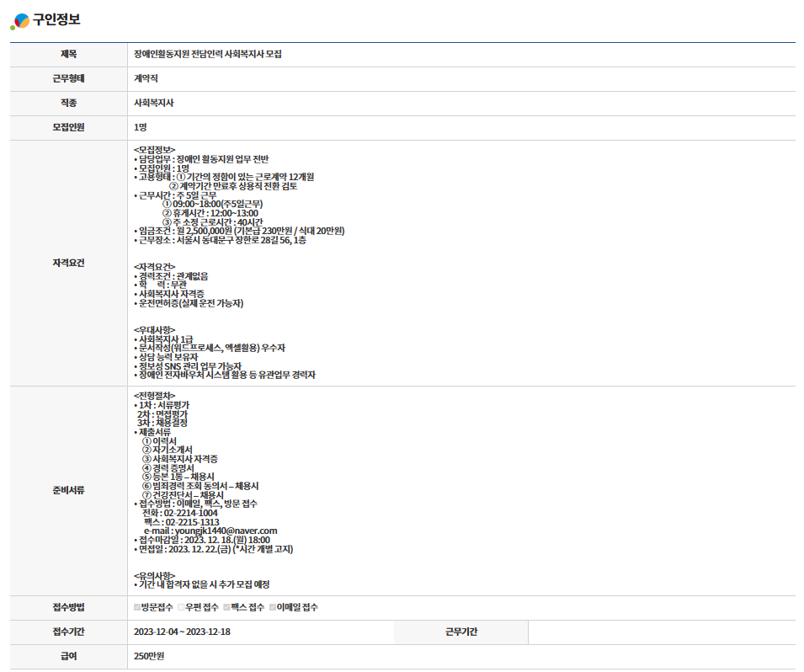The height and width of the screenshot is (672, 804).
Task: Click the colorful logo beside 구인정보 heading
Action: 19,21
